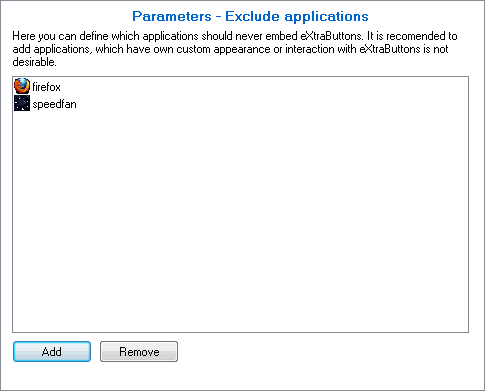Click blank list area right of firefox

[x=263, y=87]
